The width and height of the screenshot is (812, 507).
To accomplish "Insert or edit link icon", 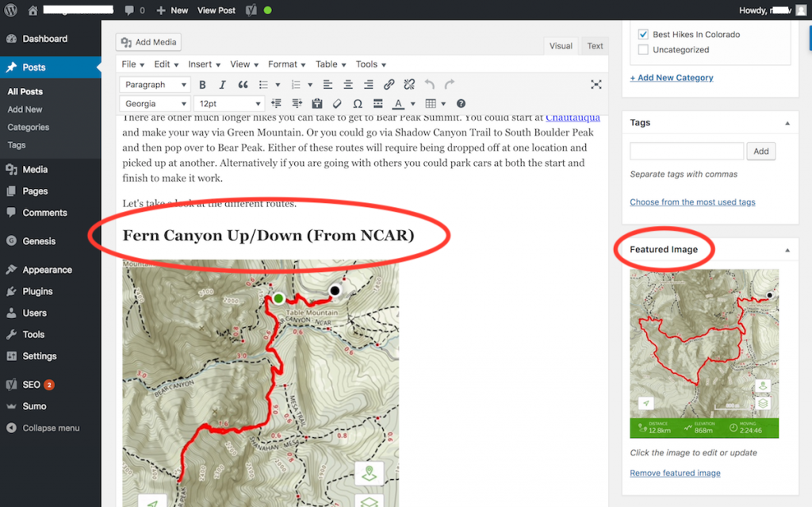I will point(389,84).
